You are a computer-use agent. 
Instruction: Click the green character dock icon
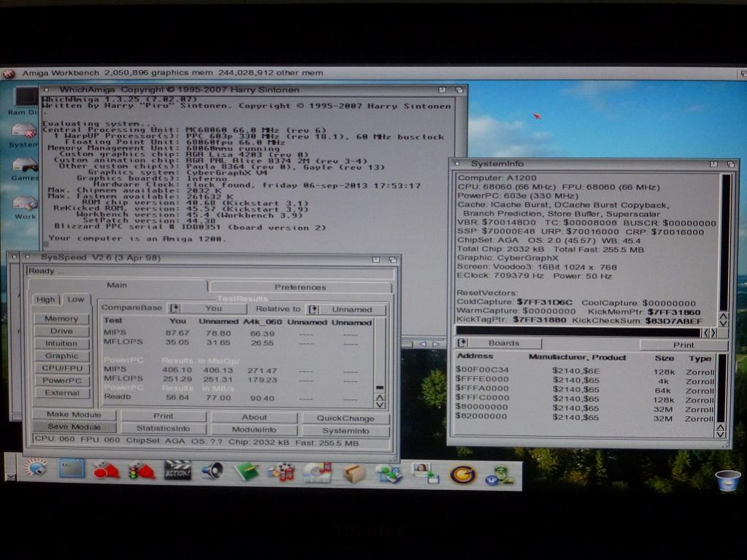click(499, 475)
